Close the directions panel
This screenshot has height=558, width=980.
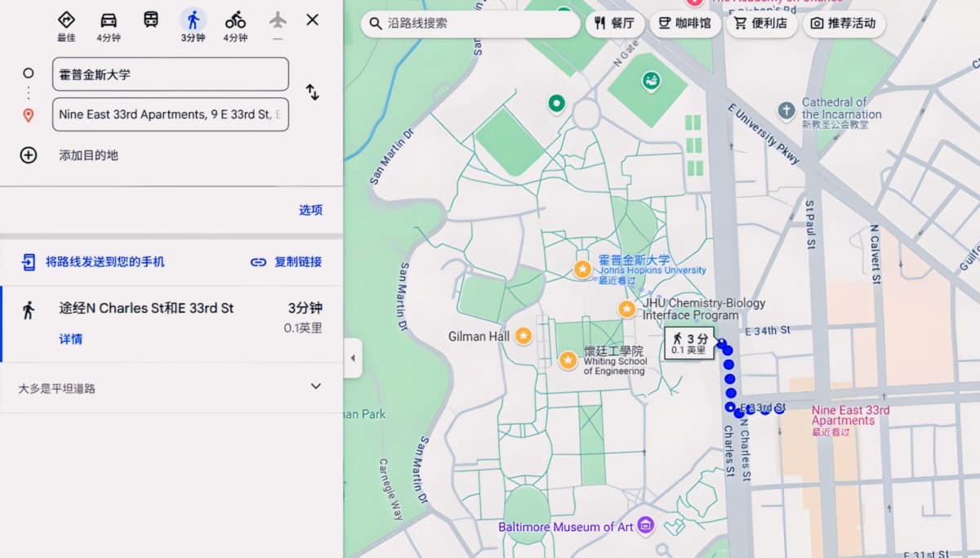tap(312, 20)
